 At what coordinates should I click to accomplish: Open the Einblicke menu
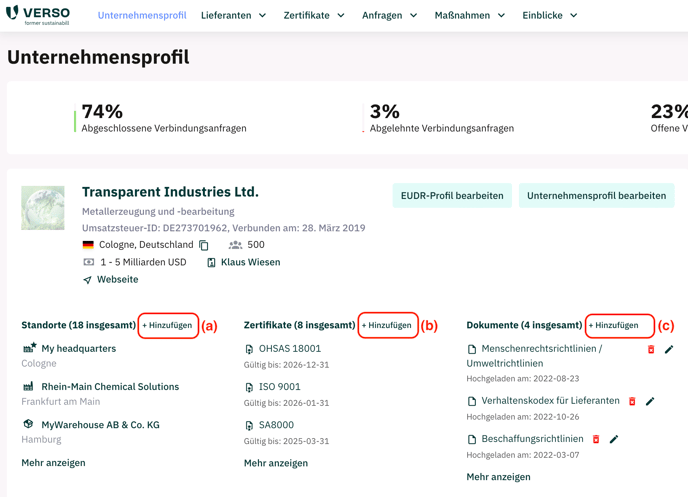coord(549,15)
